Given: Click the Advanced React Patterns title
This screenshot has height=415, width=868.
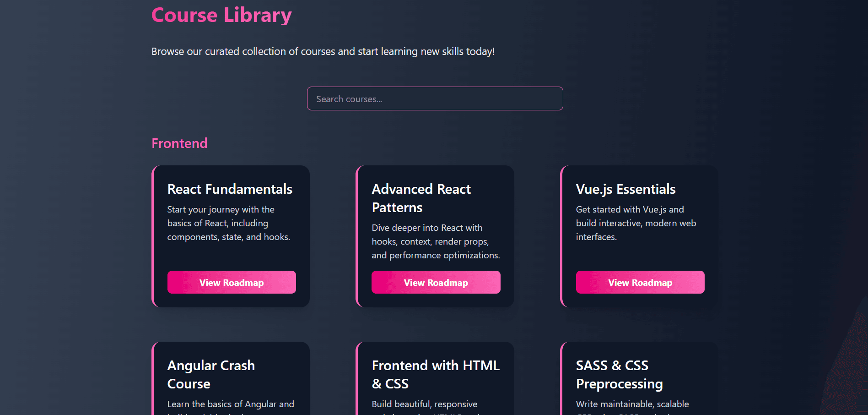Looking at the screenshot, I should (x=421, y=198).
